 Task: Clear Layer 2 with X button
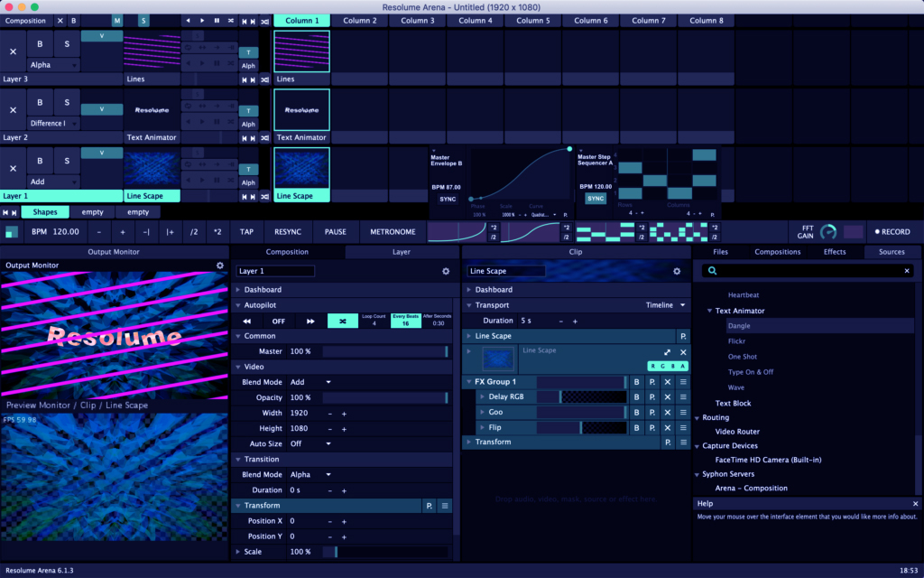tap(13, 109)
